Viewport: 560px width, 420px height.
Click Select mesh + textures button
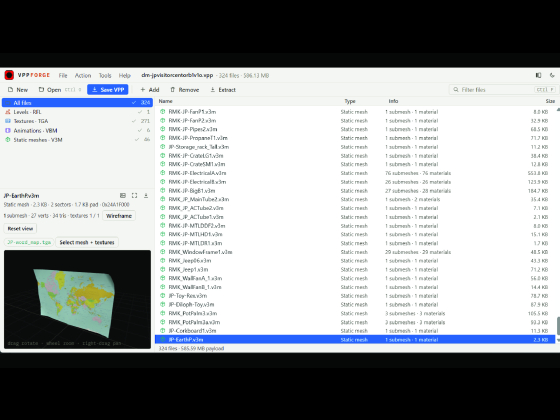pos(87,242)
